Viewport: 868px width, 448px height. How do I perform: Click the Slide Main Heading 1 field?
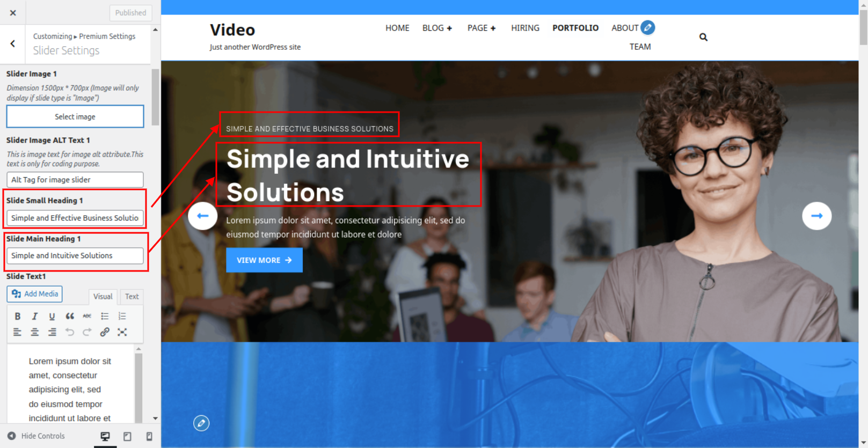[x=75, y=255]
